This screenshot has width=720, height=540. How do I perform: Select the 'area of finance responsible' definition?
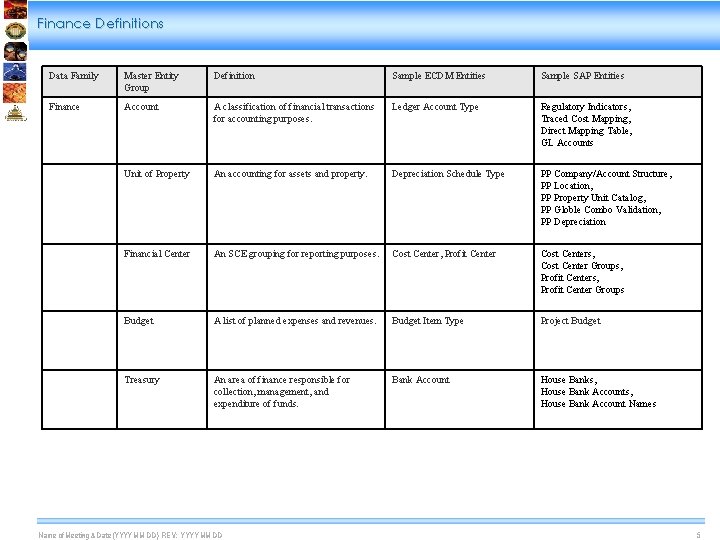(x=281, y=392)
